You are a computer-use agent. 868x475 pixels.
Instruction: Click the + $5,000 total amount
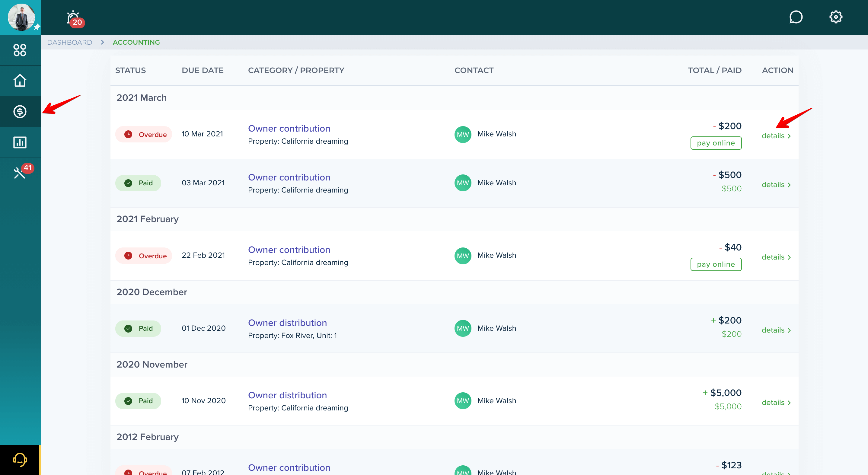tap(722, 393)
